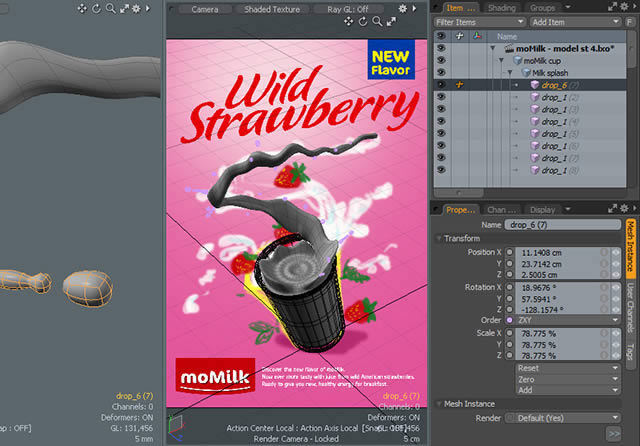Maximize the Item list panel

point(612,7)
